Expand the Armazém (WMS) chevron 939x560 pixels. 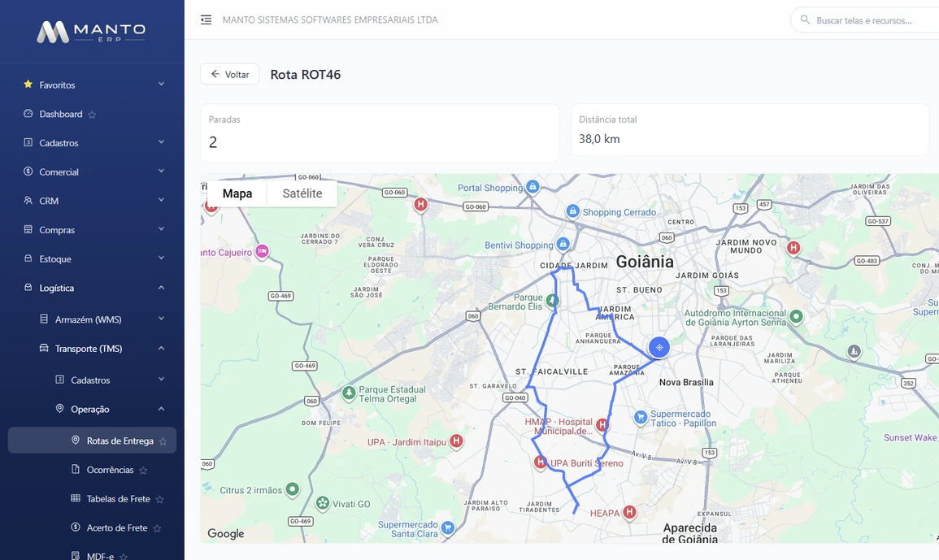click(161, 319)
